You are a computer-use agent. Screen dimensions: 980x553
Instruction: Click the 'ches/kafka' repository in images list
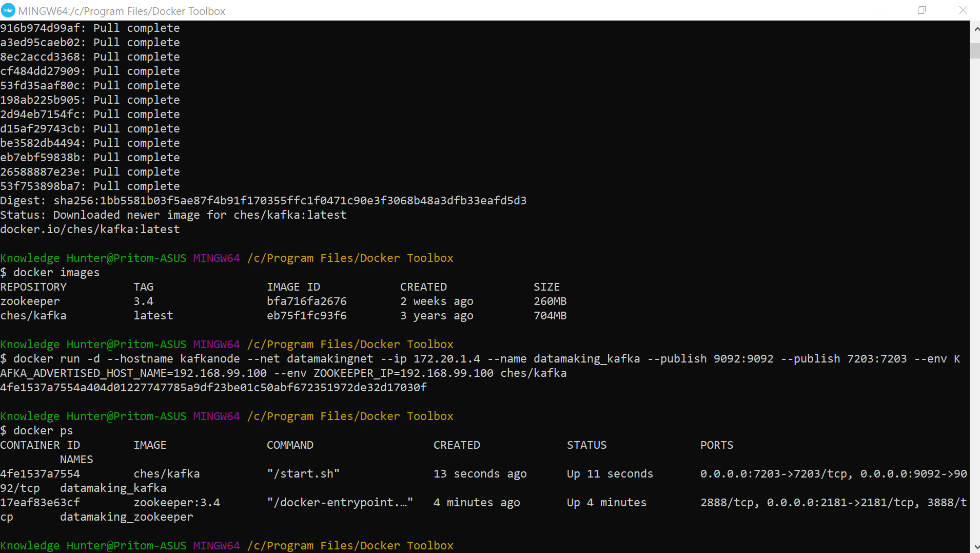pos(33,316)
